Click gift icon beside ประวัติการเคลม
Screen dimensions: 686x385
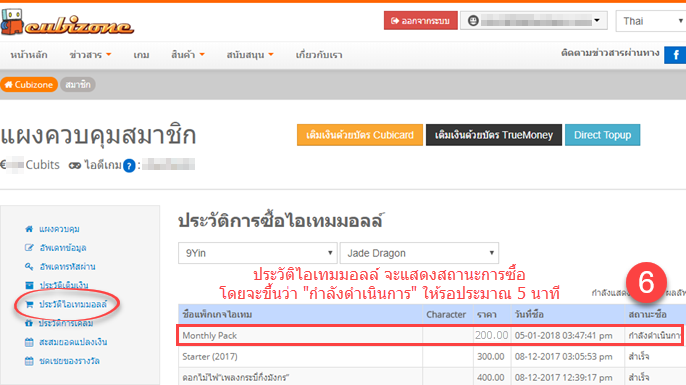[29, 323]
